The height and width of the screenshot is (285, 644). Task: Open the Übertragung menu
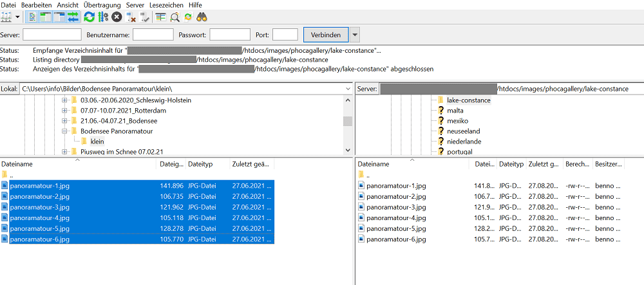pyautogui.click(x=101, y=5)
